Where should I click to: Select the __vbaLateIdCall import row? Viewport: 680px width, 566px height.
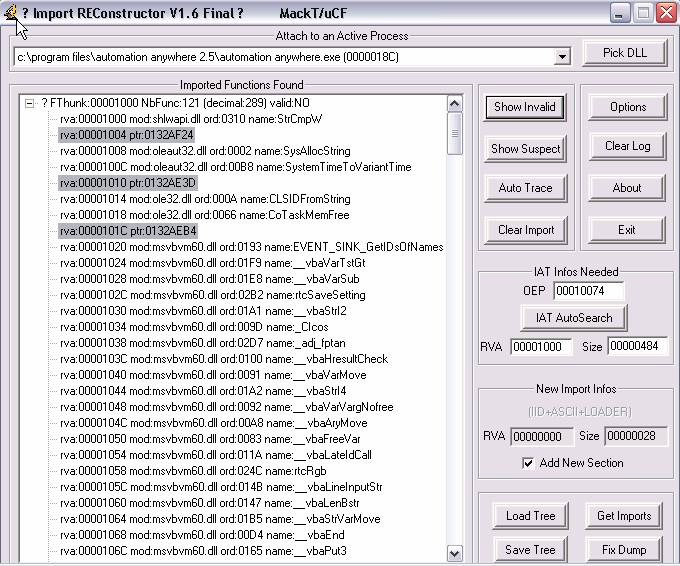216,455
